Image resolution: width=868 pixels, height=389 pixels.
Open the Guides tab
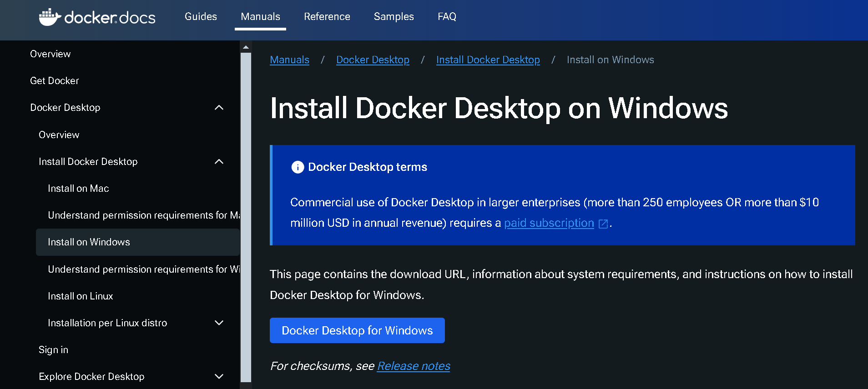(x=201, y=16)
